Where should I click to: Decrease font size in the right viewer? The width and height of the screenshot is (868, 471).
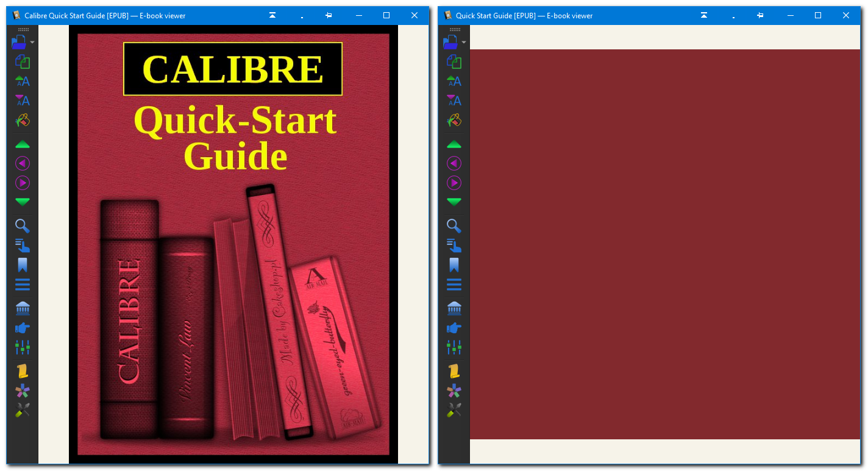pyautogui.click(x=454, y=101)
